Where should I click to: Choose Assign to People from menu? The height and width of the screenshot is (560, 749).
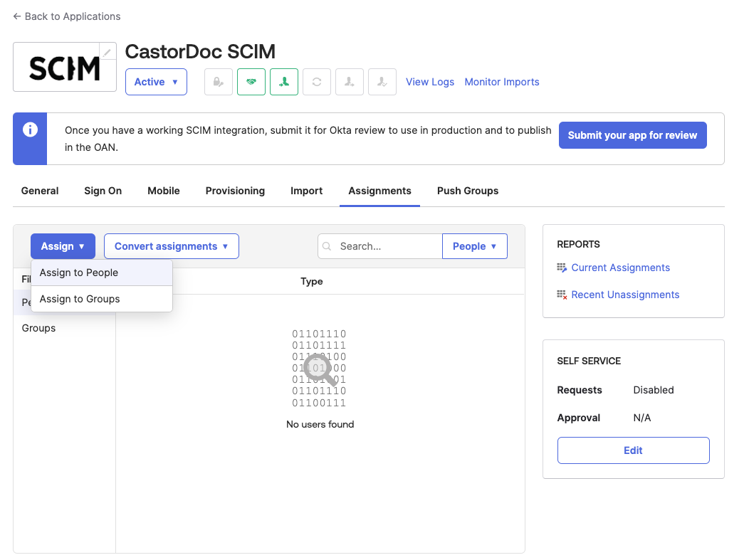[x=79, y=273]
